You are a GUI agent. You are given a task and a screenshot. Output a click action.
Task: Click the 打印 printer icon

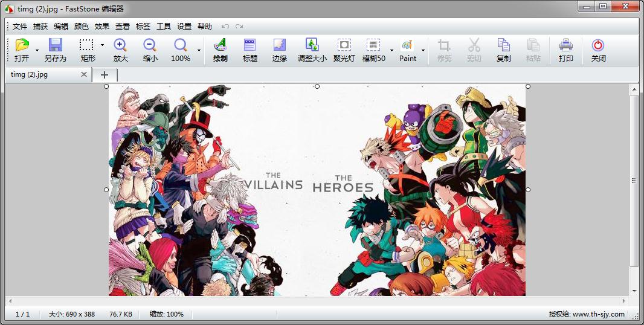[566, 45]
